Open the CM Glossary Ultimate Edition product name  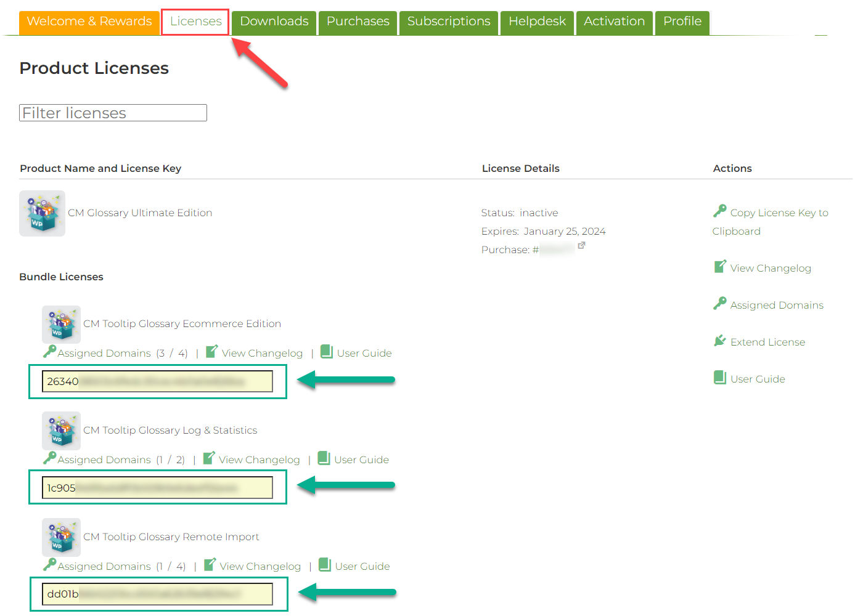click(x=140, y=213)
